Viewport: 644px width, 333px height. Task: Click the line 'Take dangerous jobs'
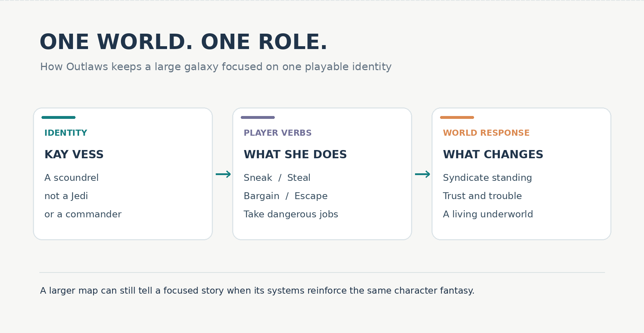[x=291, y=214]
